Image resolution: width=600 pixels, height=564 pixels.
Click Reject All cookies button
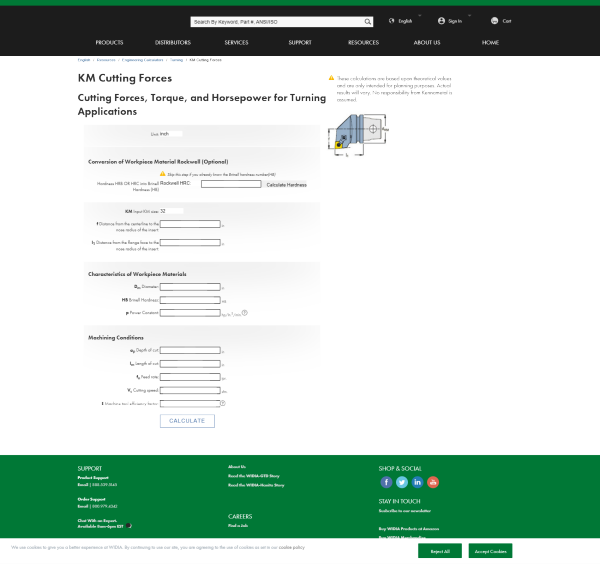pyautogui.click(x=440, y=551)
